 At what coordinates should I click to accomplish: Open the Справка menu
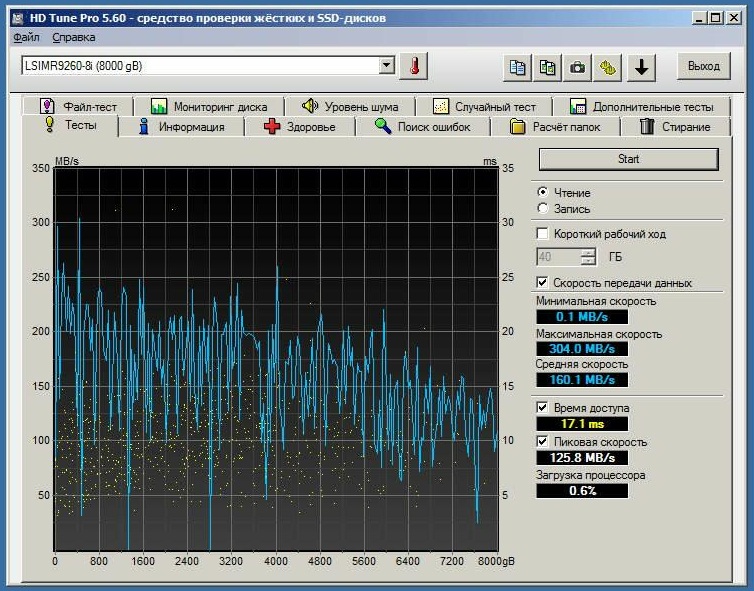(x=73, y=37)
